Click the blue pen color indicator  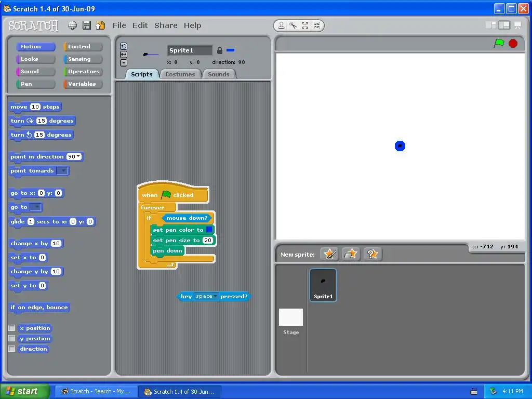[x=230, y=50]
